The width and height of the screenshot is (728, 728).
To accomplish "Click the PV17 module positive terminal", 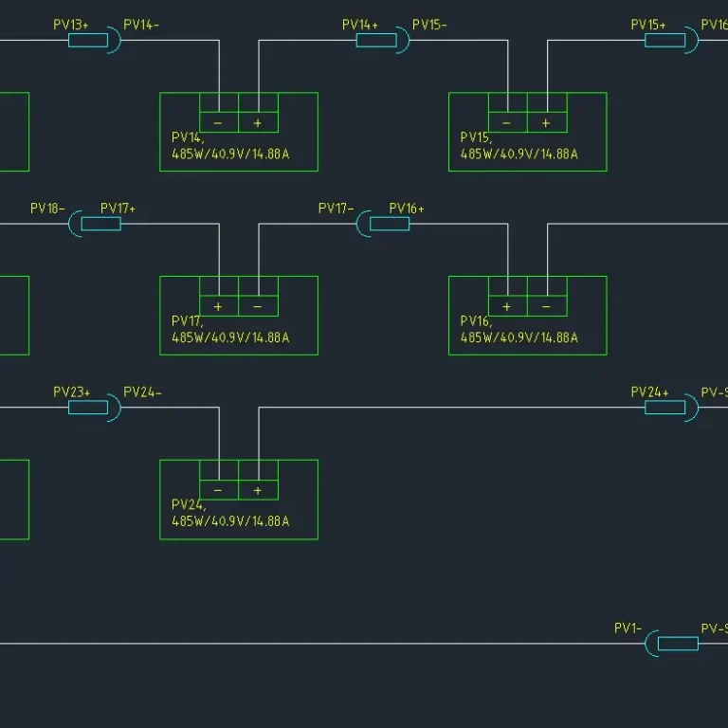I will [x=218, y=307].
